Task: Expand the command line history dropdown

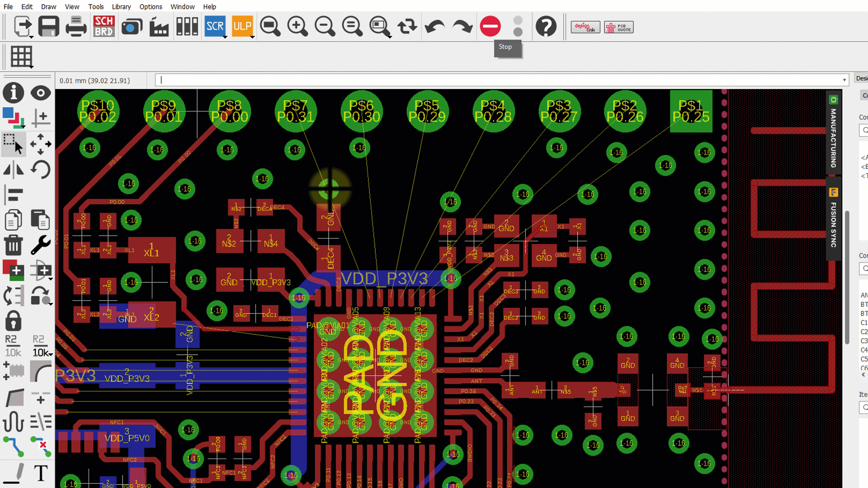Action: tap(844, 80)
